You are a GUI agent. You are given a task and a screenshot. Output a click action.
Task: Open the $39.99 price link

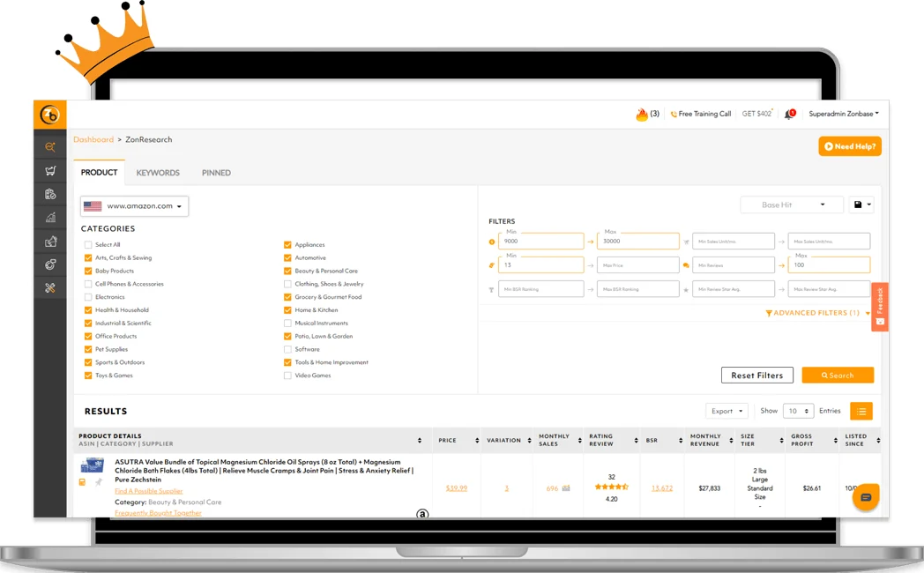click(x=457, y=488)
